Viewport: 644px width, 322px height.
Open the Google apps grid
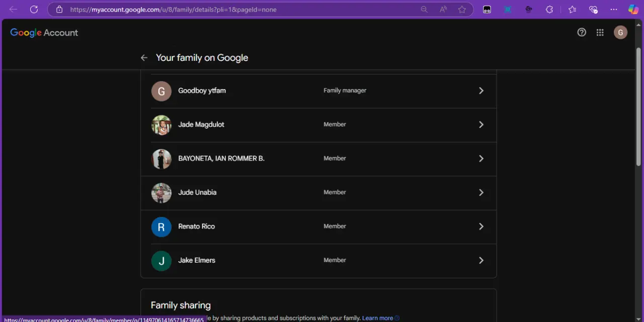600,33
